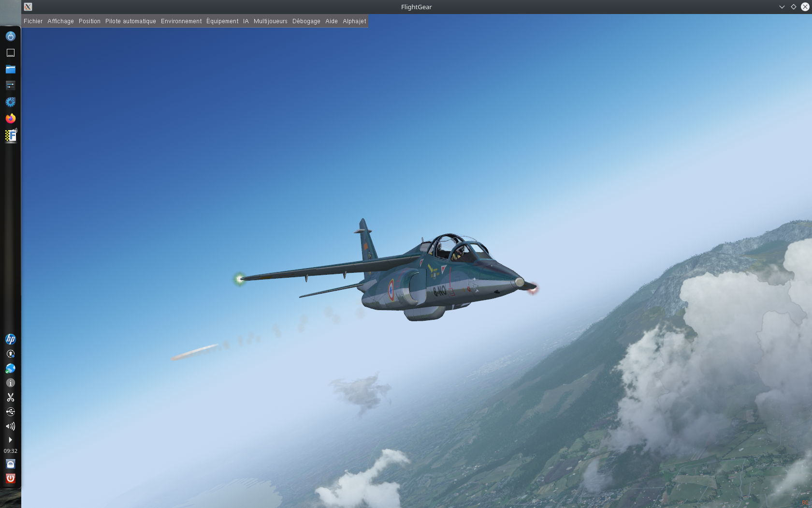
Task: Open the USB removable devices icon
Action: coord(11,412)
